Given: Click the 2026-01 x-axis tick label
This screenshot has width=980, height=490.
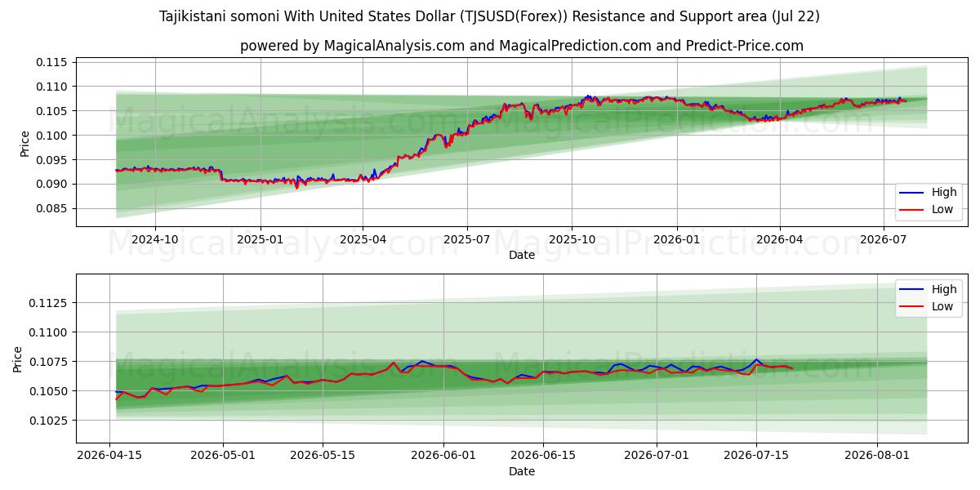Looking at the screenshot, I should pos(677,240).
